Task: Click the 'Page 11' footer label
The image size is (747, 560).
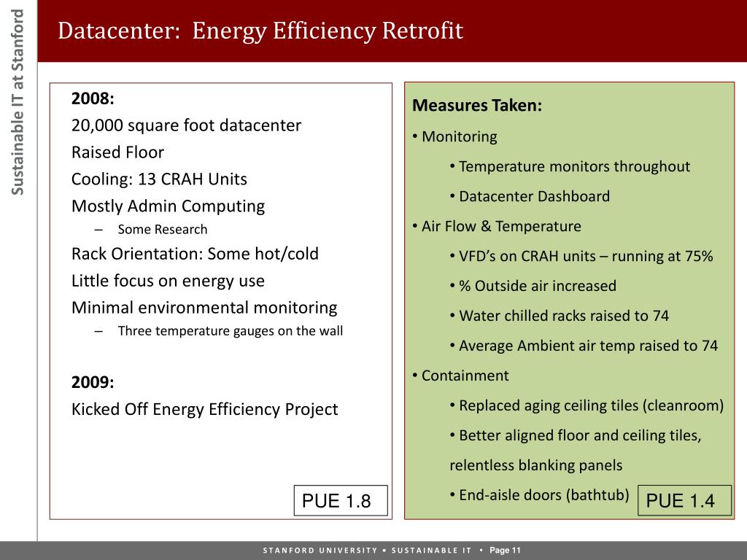Action: coord(505,551)
